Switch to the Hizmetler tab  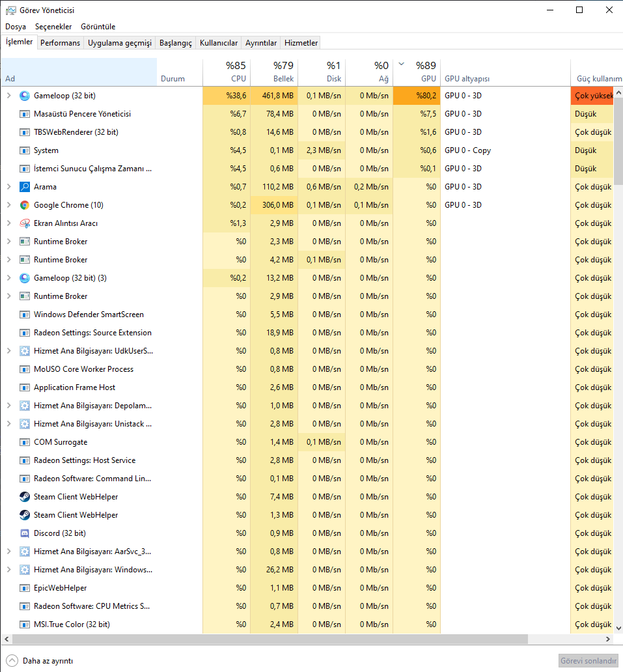point(301,43)
